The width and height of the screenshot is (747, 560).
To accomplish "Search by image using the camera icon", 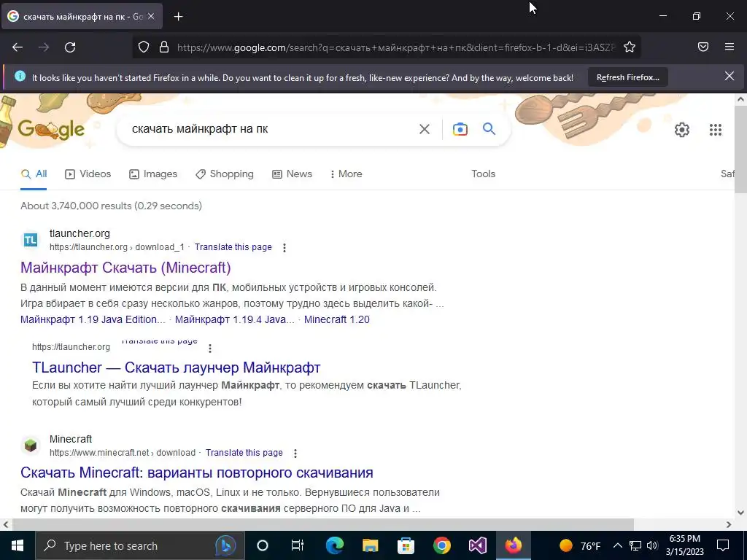I will click(x=460, y=129).
